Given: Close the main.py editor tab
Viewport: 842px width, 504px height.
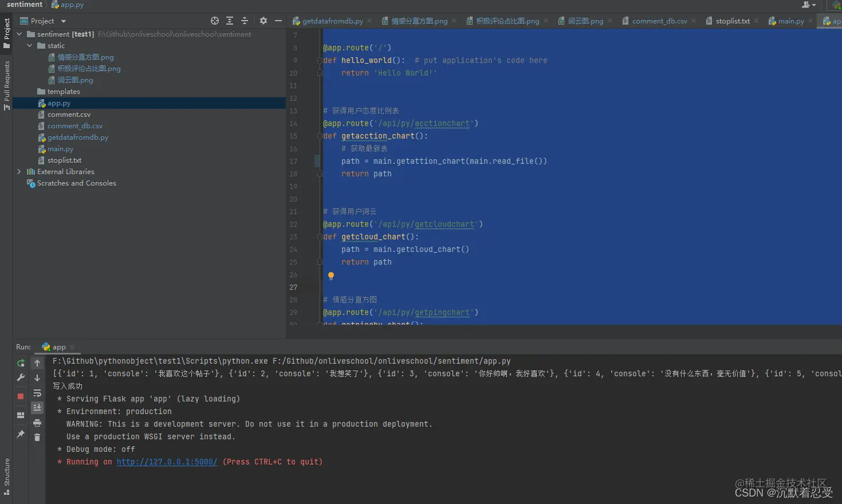Looking at the screenshot, I should [x=810, y=21].
